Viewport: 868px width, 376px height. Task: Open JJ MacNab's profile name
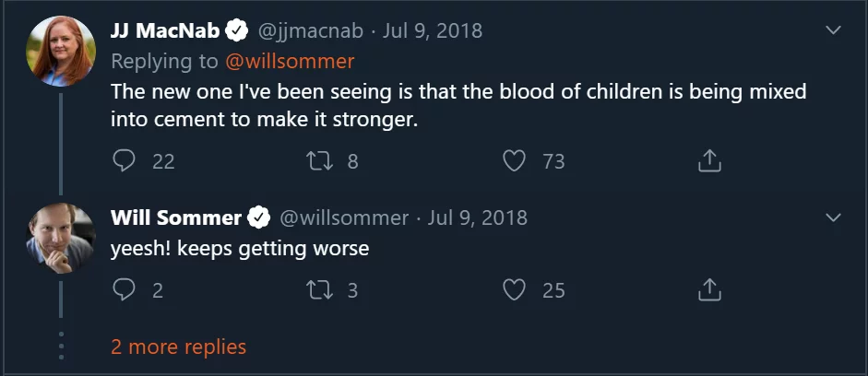(166, 30)
